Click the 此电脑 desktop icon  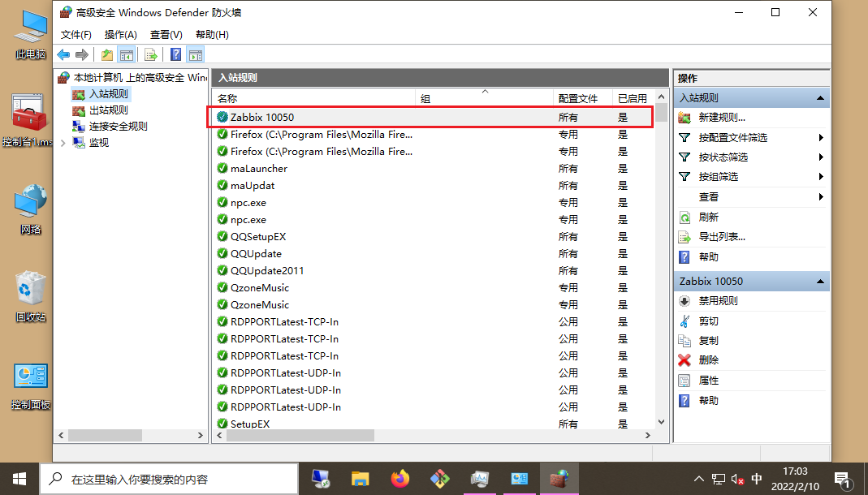click(x=30, y=34)
